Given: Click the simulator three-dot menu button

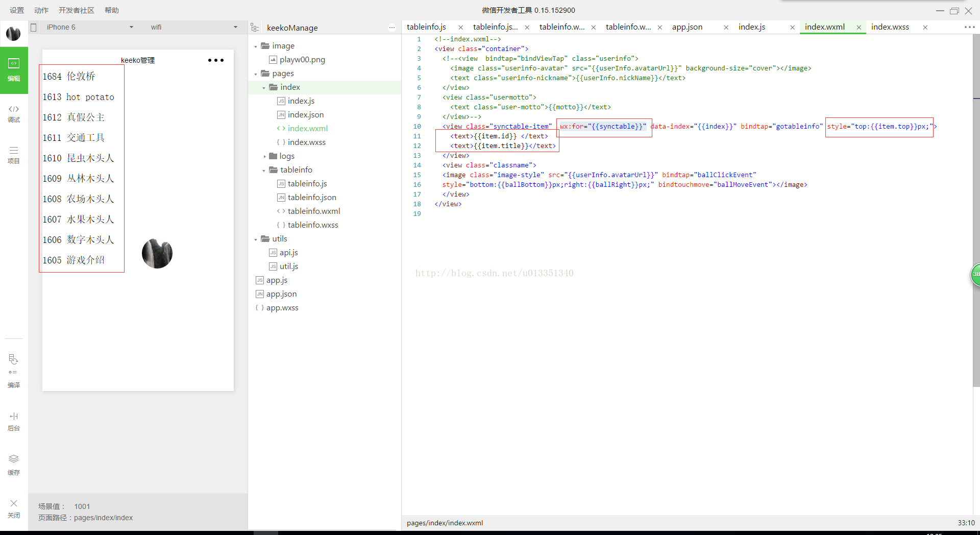Looking at the screenshot, I should [x=216, y=60].
